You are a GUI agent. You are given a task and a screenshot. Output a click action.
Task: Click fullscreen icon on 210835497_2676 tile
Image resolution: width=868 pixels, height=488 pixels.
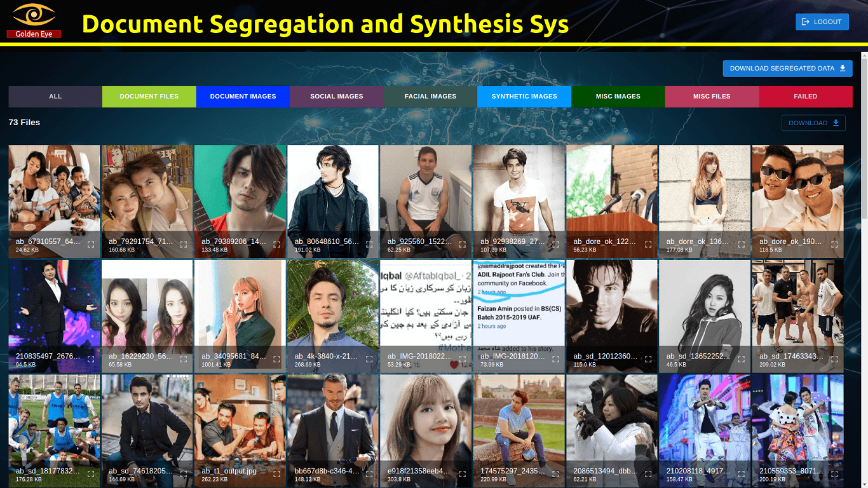91,360
